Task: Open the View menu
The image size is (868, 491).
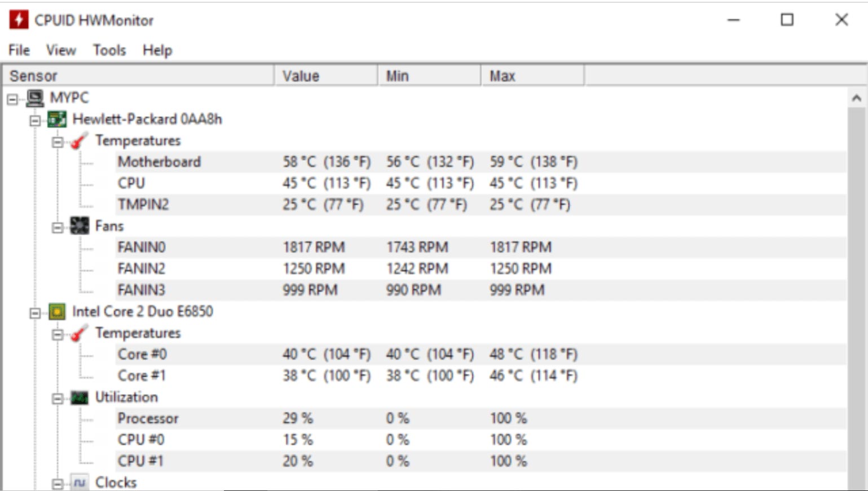Action: point(61,50)
